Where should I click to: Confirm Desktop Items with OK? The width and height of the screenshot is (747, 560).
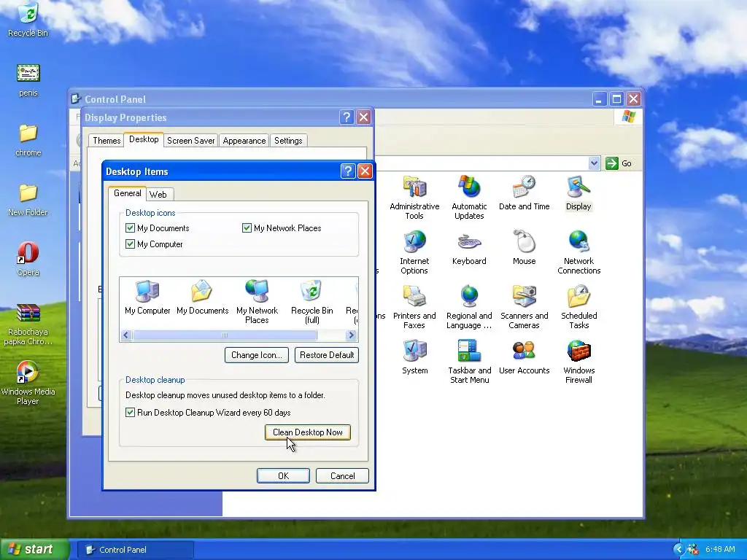point(284,475)
